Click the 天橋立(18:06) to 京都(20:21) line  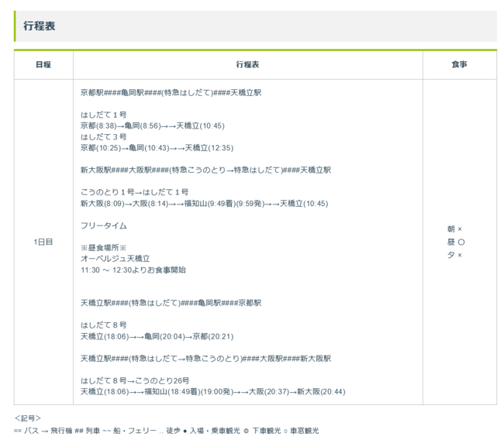click(157, 336)
